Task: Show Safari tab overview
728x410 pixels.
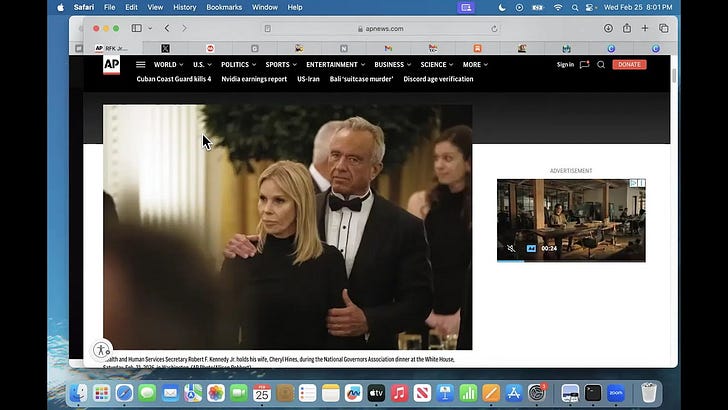Action: coord(664,28)
